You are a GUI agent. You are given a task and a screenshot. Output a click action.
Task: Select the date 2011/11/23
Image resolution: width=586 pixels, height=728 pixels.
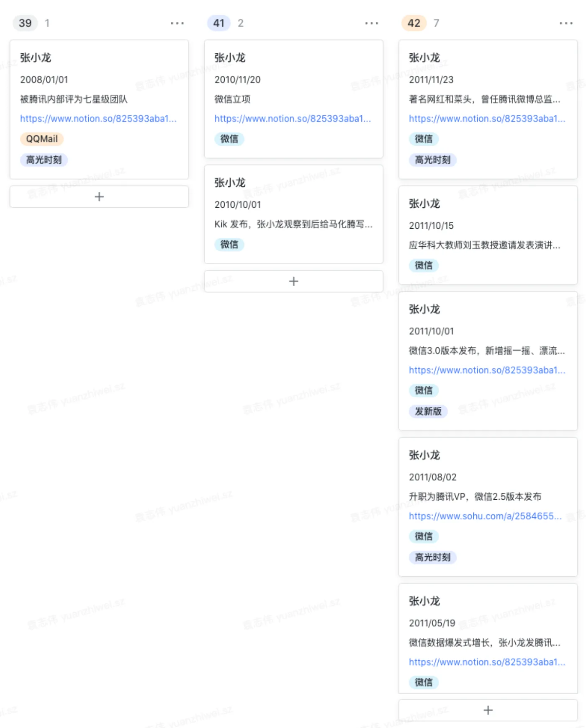431,80
